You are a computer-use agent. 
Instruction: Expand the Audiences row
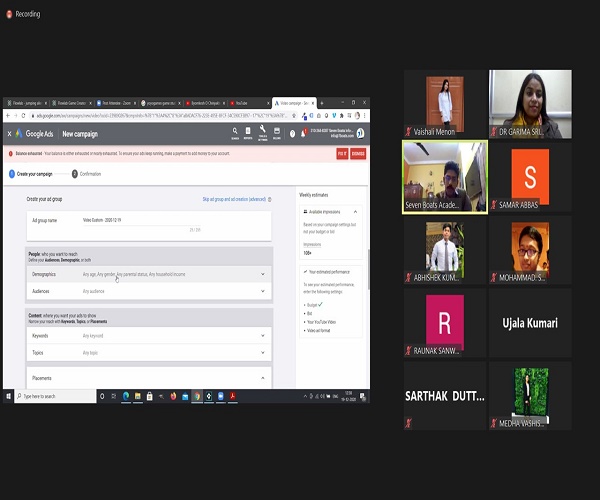pos(149,291)
